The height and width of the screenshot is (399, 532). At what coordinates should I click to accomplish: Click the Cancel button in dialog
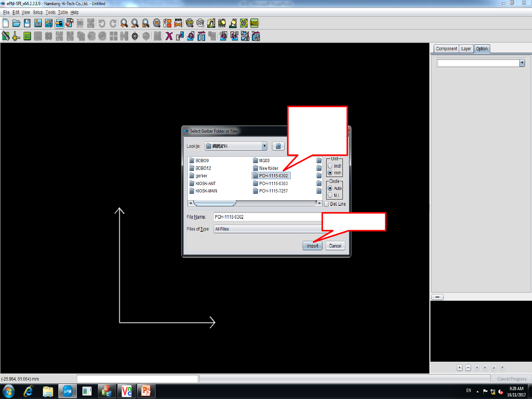[x=335, y=246]
